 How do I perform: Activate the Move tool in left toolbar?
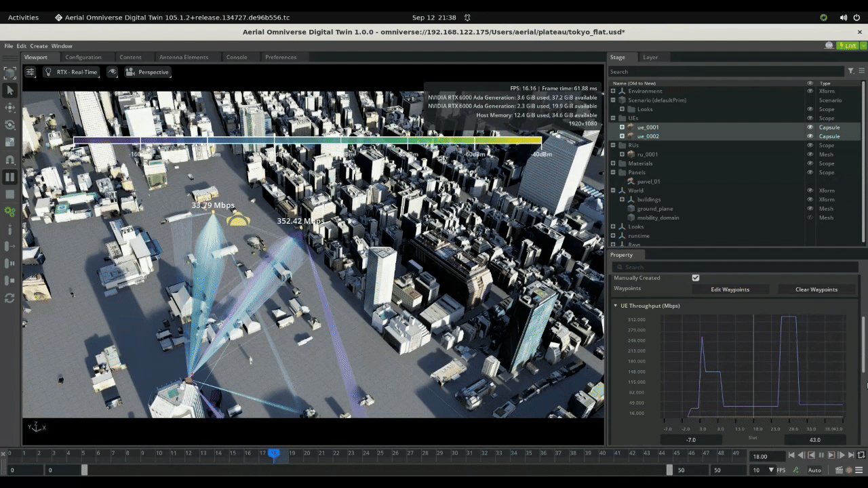click(x=9, y=108)
